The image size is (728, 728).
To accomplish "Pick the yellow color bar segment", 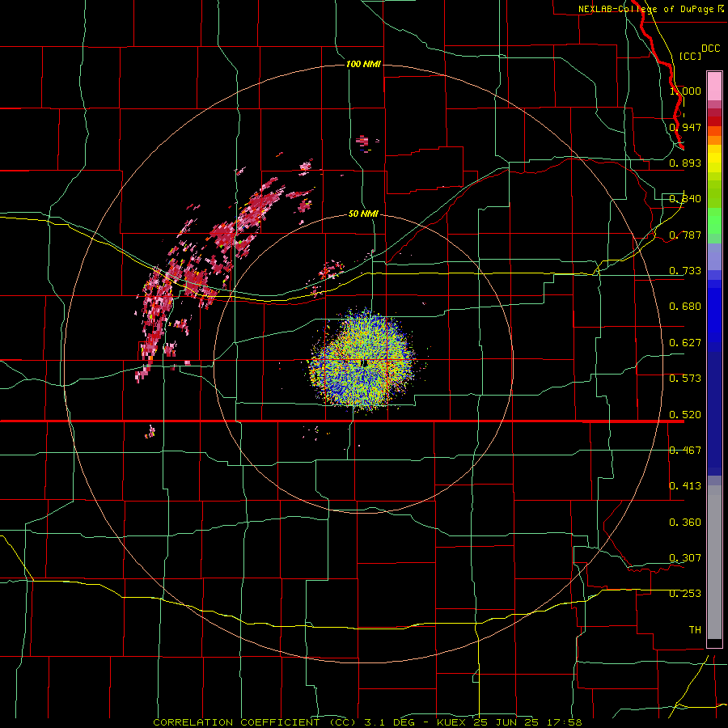I will (714, 162).
